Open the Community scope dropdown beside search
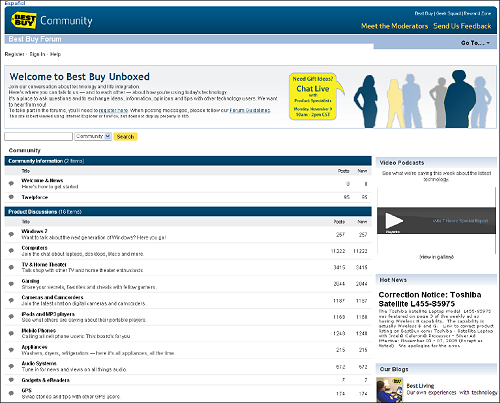 coord(93,136)
